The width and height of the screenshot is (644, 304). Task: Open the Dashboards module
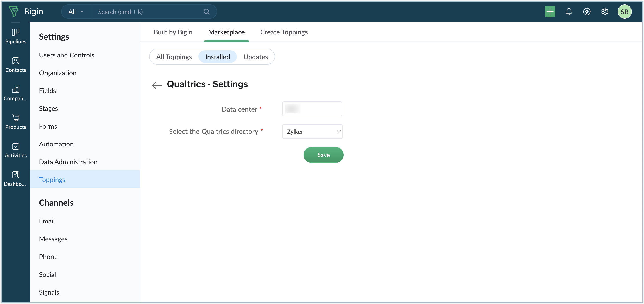[x=16, y=179]
